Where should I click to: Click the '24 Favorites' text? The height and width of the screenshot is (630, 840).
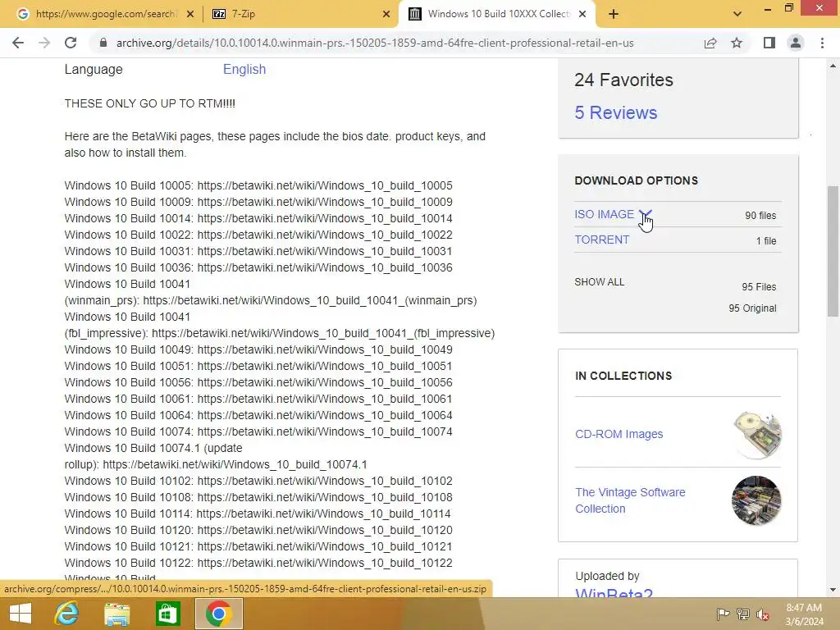coord(623,80)
